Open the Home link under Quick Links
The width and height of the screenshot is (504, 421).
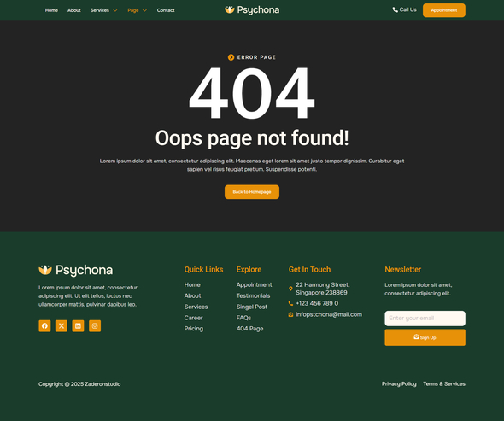click(x=192, y=284)
